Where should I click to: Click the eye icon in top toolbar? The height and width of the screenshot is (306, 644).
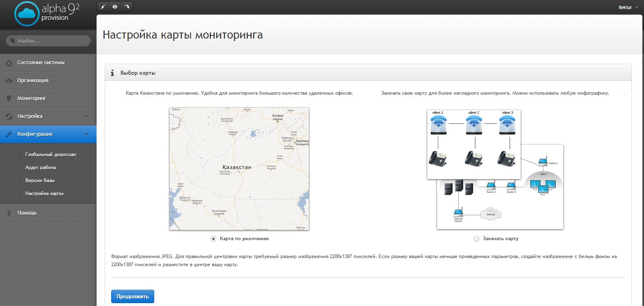pos(115,7)
